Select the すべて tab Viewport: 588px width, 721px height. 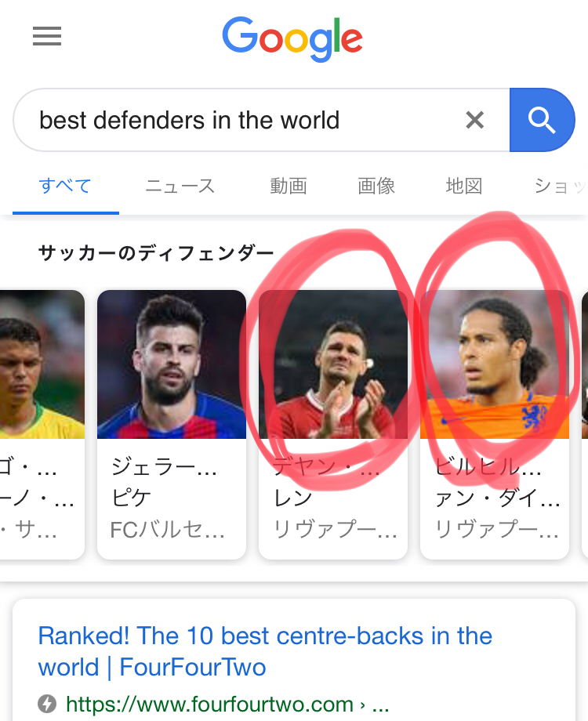tap(65, 187)
